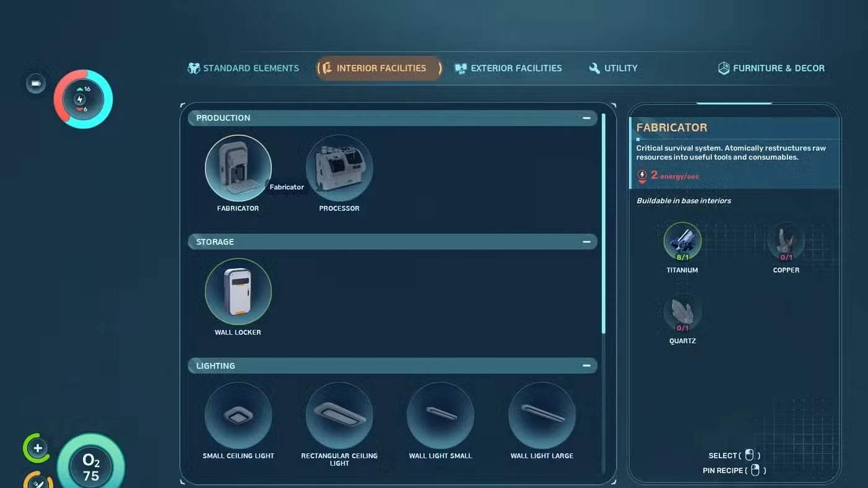Choose the Wall Locker storage icon
The image size is (868, 488).
238,292
